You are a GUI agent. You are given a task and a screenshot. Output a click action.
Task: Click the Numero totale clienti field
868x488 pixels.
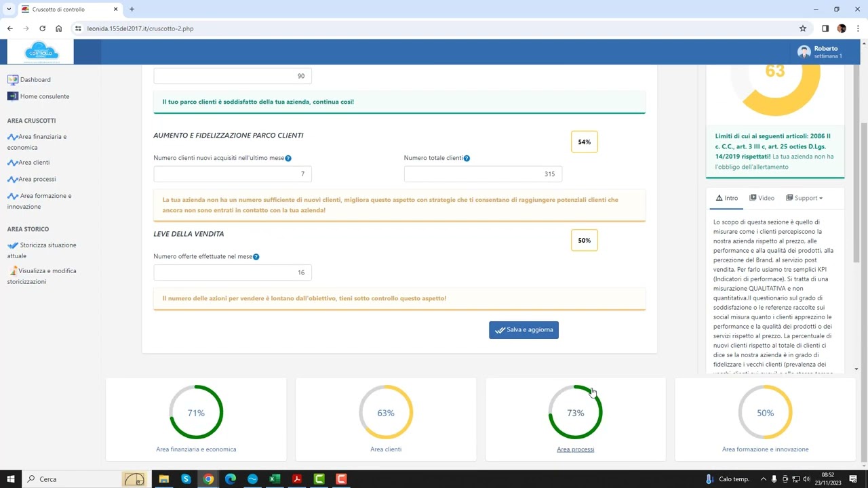tap(483, 174)
